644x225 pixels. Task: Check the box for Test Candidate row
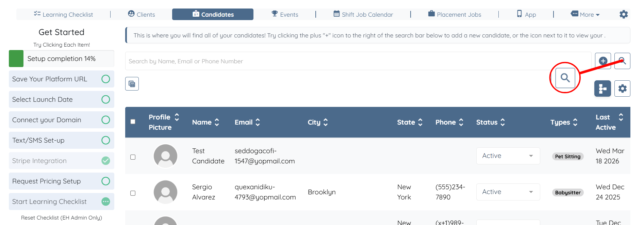[133, 157]
